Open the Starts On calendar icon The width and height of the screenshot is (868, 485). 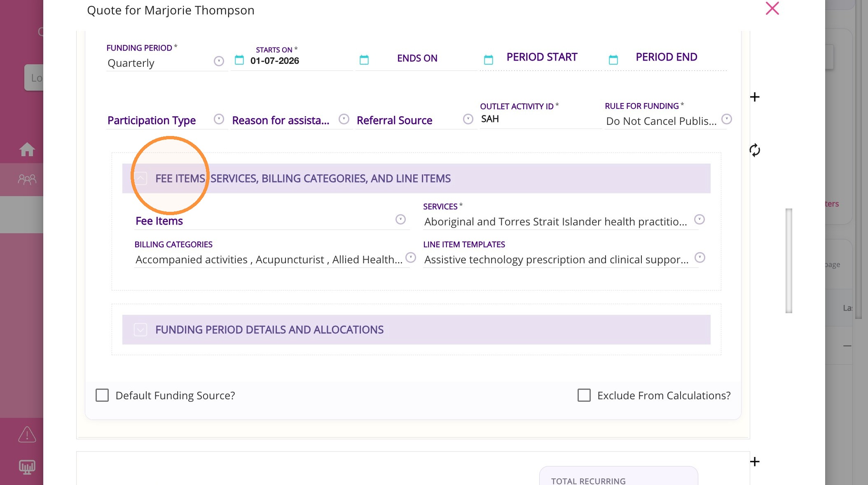click(x=239, y=60)
